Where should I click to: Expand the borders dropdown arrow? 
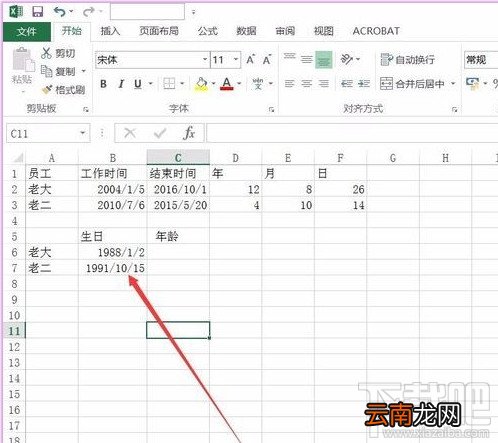click(x=182, y=83)
